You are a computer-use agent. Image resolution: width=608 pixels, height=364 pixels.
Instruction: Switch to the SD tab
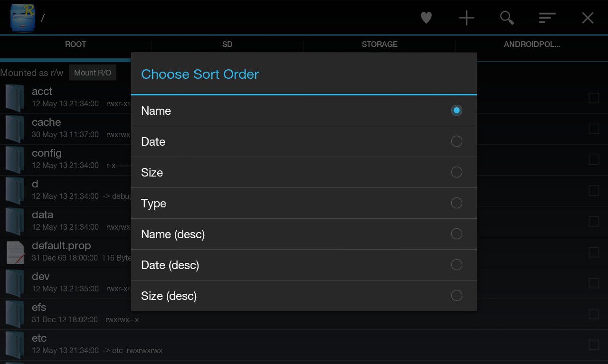pos(228,45)
